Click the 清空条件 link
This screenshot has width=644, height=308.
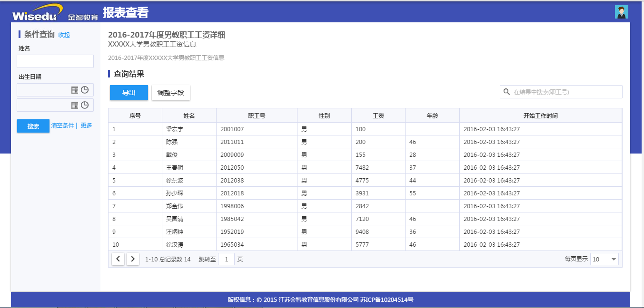[63, 125]
